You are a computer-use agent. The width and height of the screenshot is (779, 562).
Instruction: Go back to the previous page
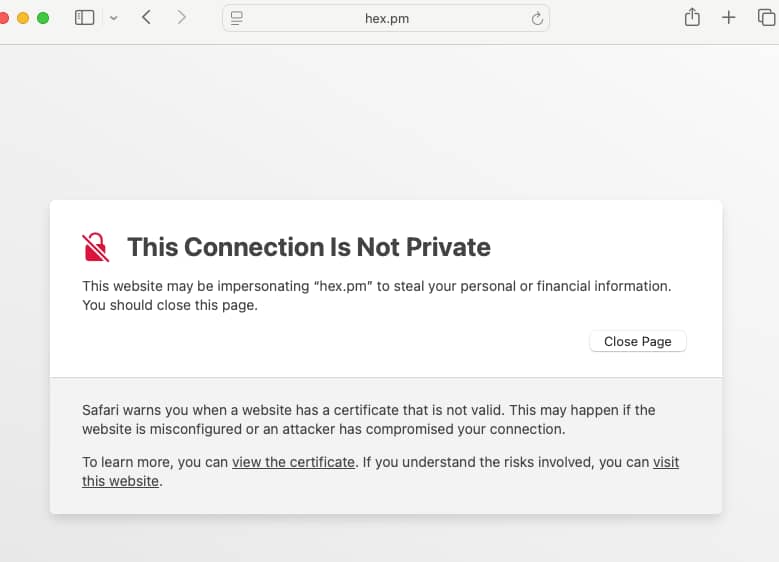click(146, 17)
